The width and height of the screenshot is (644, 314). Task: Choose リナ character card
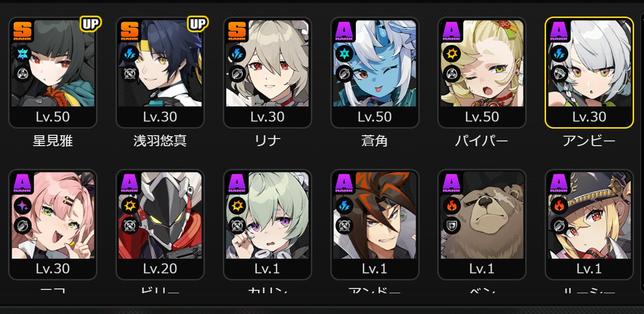267,73
